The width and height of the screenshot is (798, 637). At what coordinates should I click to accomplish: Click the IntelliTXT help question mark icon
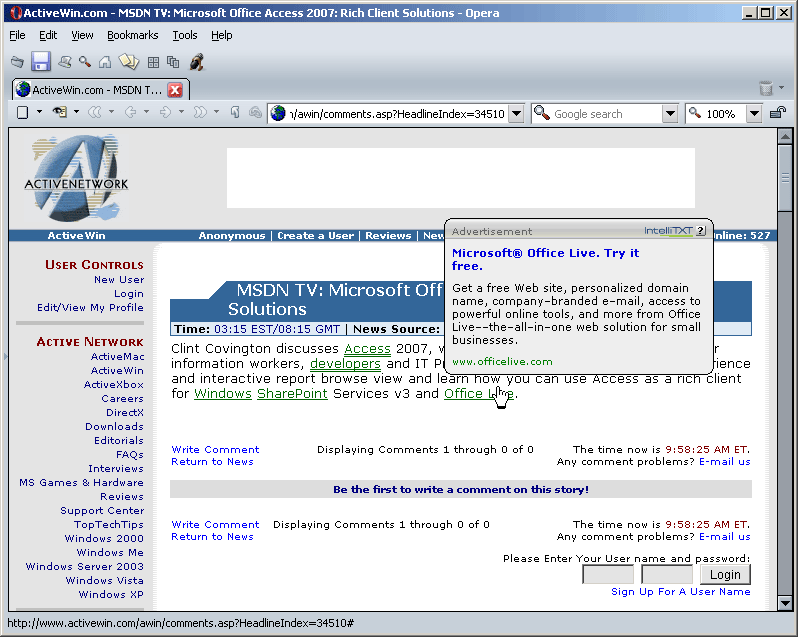pyautogui.click(x=700, y=230)
